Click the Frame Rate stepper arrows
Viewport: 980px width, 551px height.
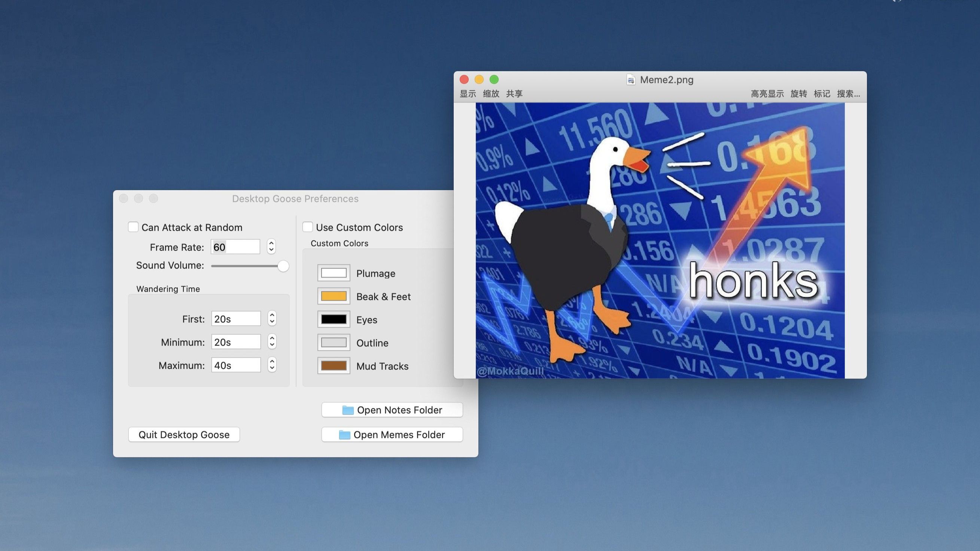coord(271,247)
